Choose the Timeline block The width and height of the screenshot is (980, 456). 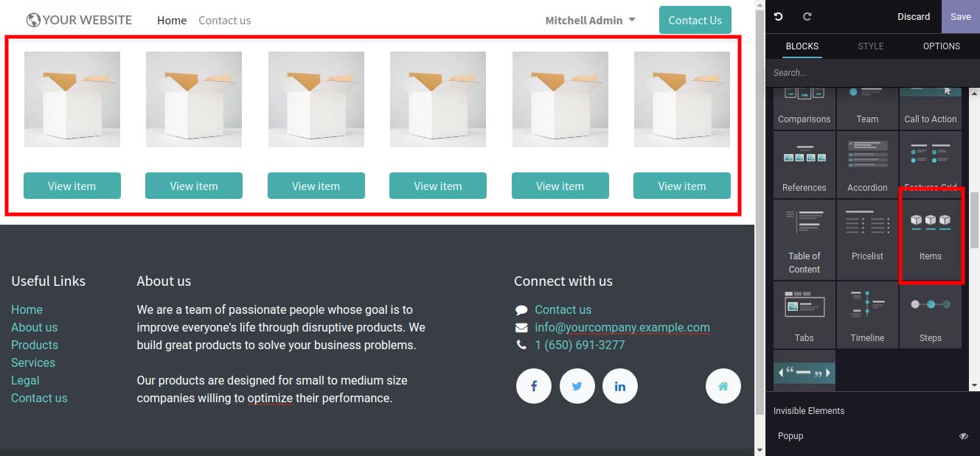click(x=867, y=315)
